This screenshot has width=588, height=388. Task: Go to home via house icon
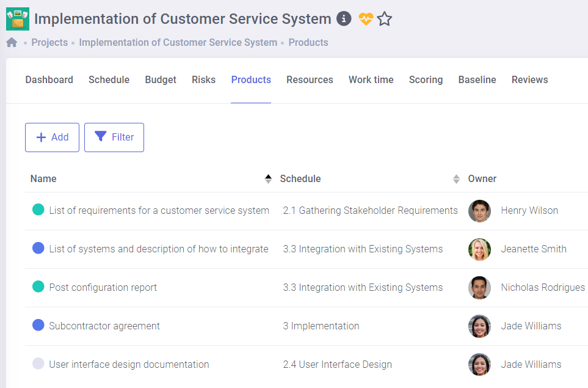pyautogui.click(x=12, y=43)
